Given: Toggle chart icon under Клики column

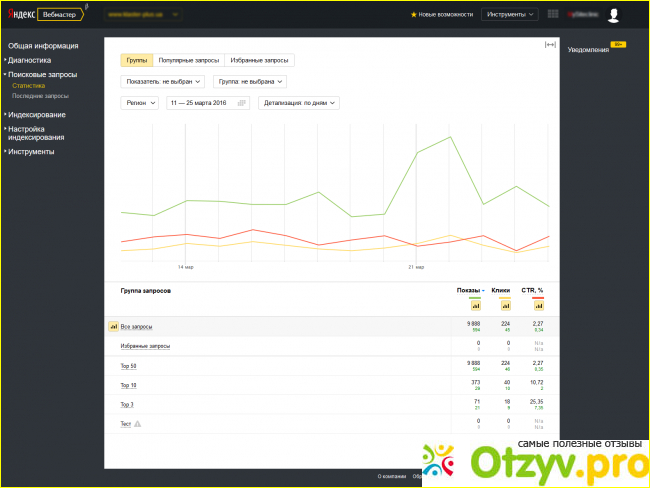Looking at the screenshot, I should click(505, 305).
